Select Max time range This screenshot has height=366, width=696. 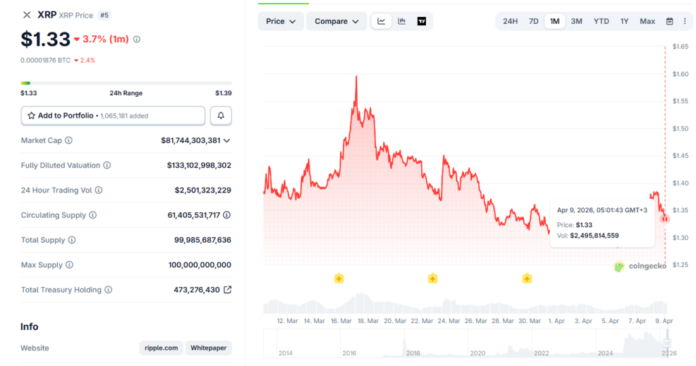click(647, 21)
